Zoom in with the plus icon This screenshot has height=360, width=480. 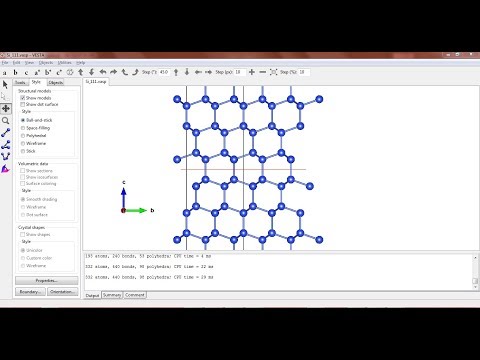pyautogui.click(x=252, y=72)
